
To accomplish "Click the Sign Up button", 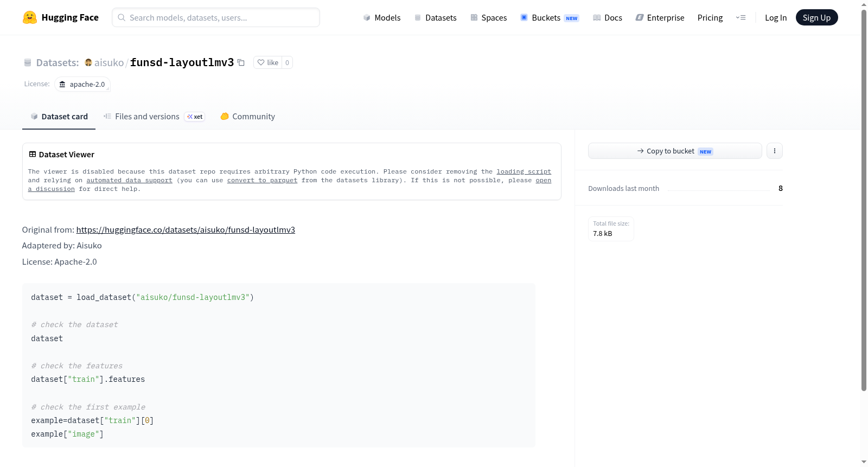I will pyautogui.click(x=816, y=18).
